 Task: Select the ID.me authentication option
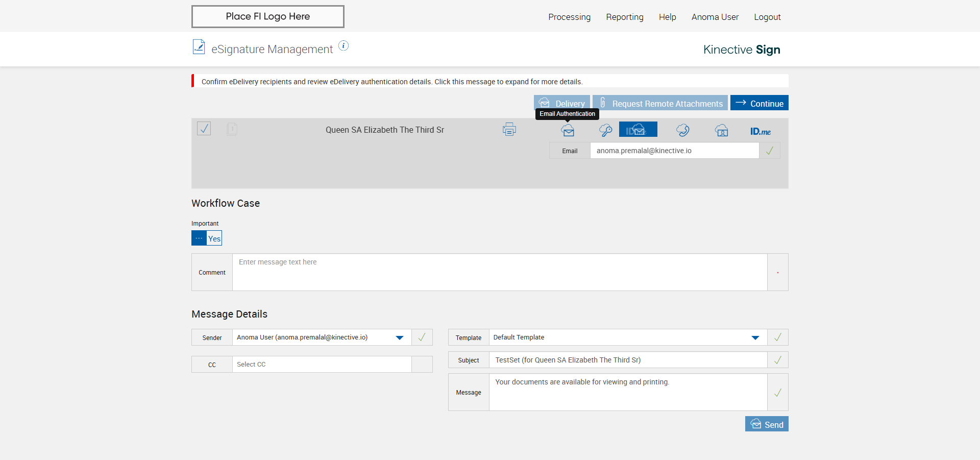[x=760, y=131]
